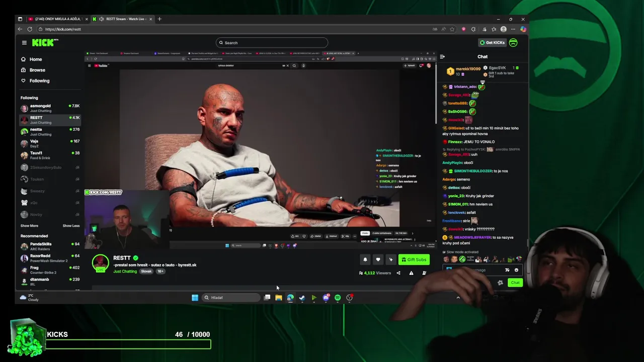Screen dimensions: 644x362
Task: Reload the page with browser refresh
Action: pos(30,29)
